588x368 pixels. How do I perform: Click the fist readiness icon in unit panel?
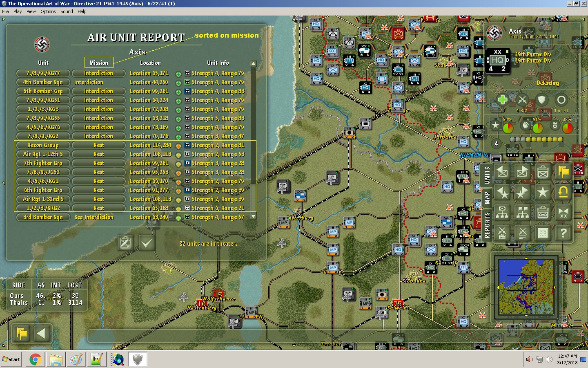click(526, 126)
